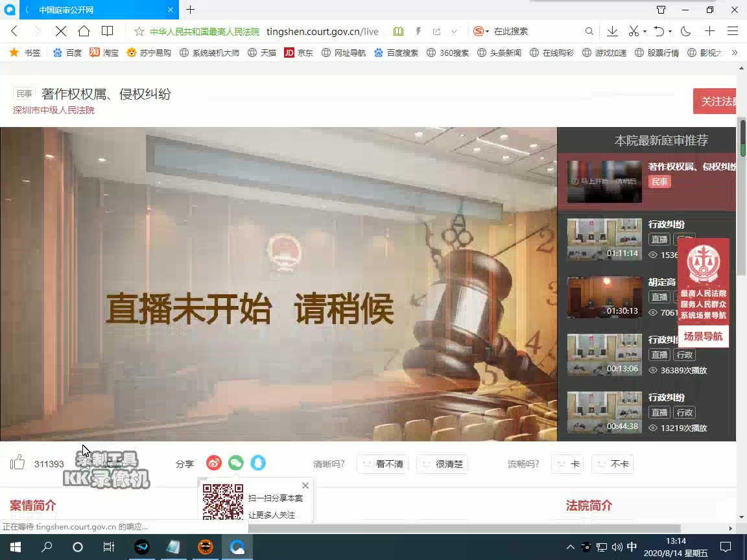Open the Weibo share icon
The height and width of the screenshot is (560, 747).
[x=214, y=463]
